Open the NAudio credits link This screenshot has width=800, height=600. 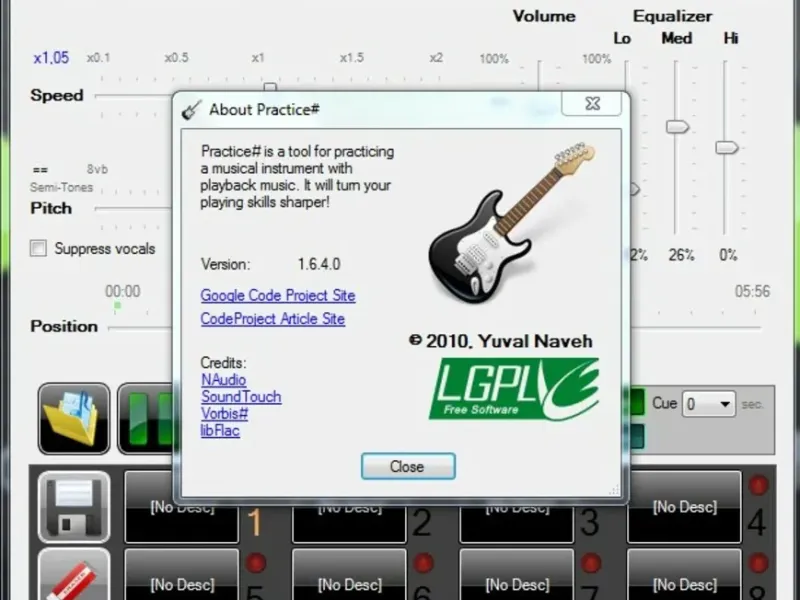point(223,380)
